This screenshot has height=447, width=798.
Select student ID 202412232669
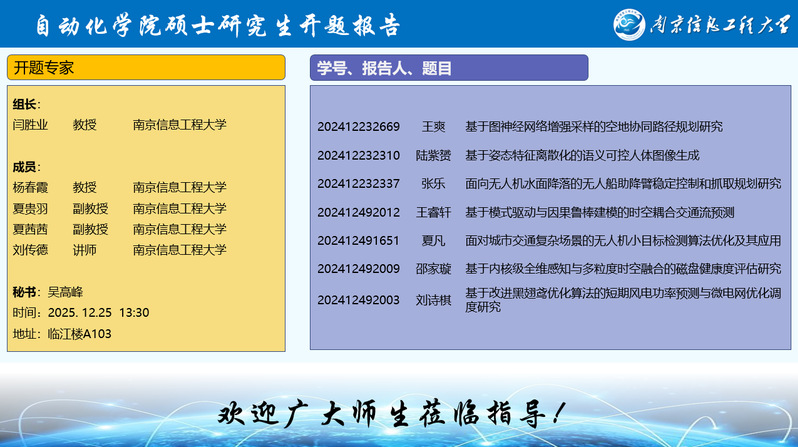358,127
